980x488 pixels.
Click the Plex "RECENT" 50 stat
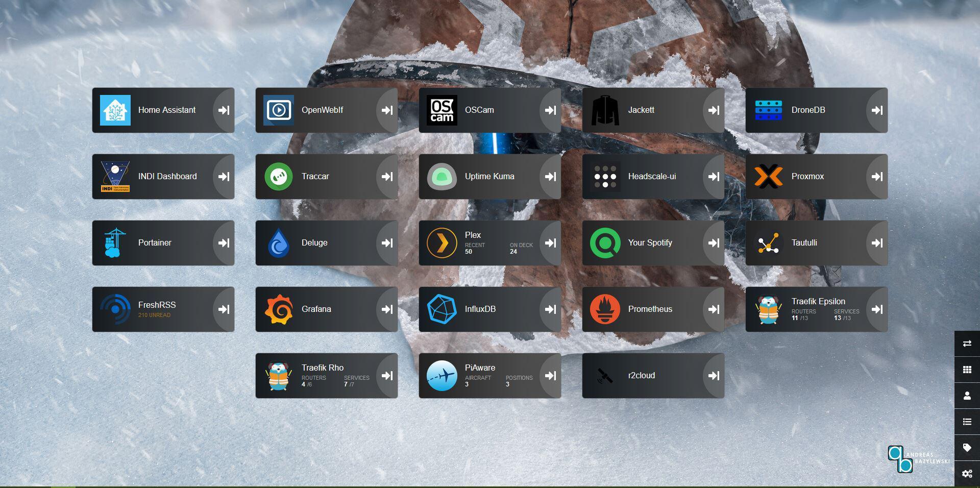(475, 248)
